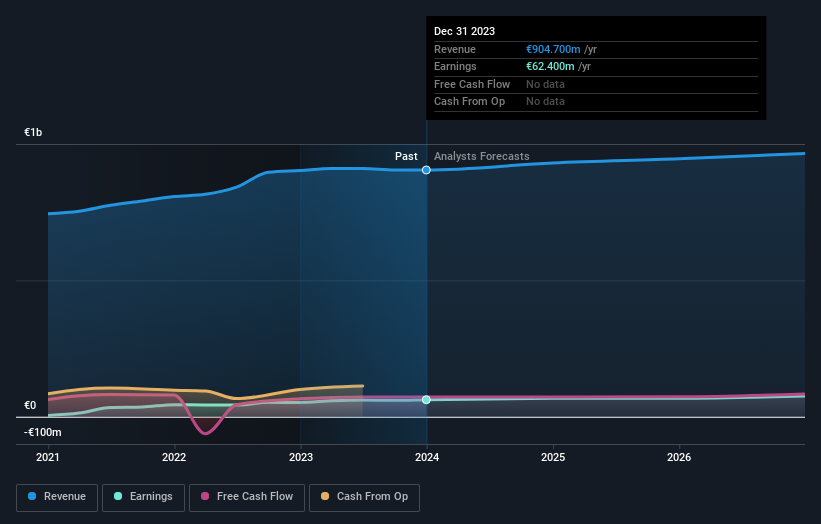Select the 2026 x-axis label
Viewport: 821px width, 524px height.
click(679, 458)
